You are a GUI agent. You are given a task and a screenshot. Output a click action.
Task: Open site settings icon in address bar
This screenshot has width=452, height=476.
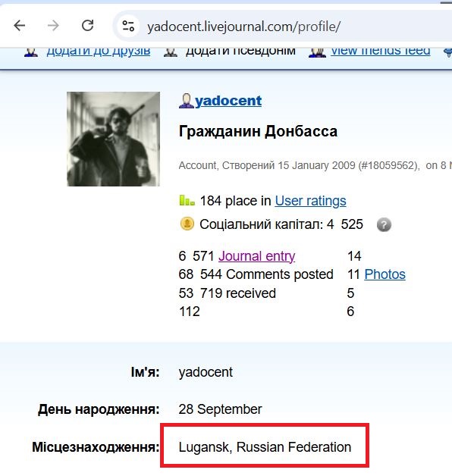[x=128, y=26]
